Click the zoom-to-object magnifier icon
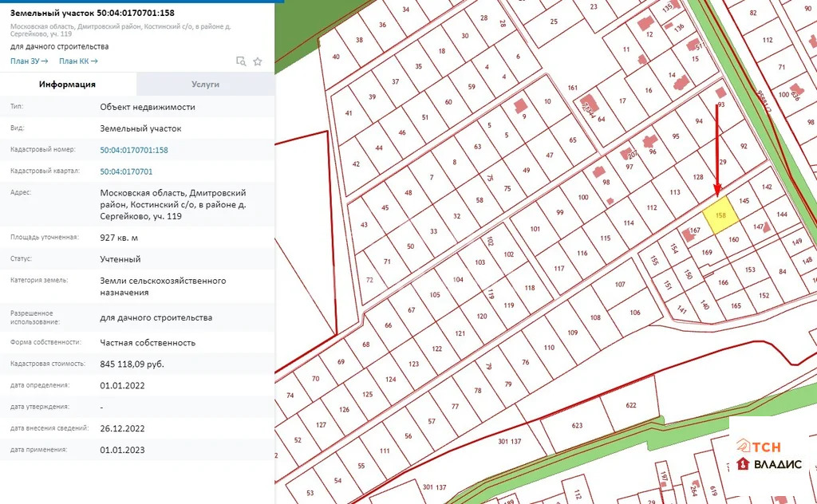This screenshot has width=817, height=504. [x=241, y=61]
